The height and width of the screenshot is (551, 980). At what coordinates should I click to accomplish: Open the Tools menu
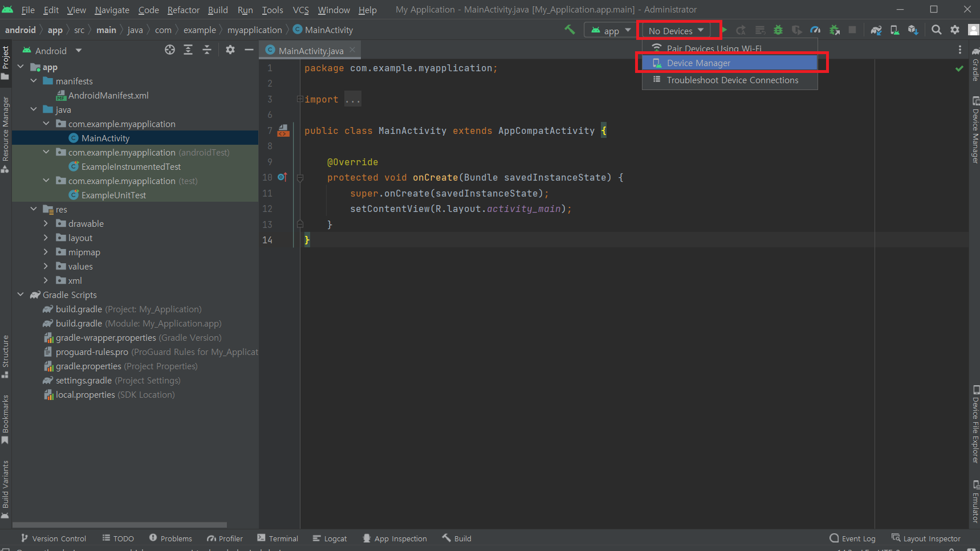tap(273, 10)
